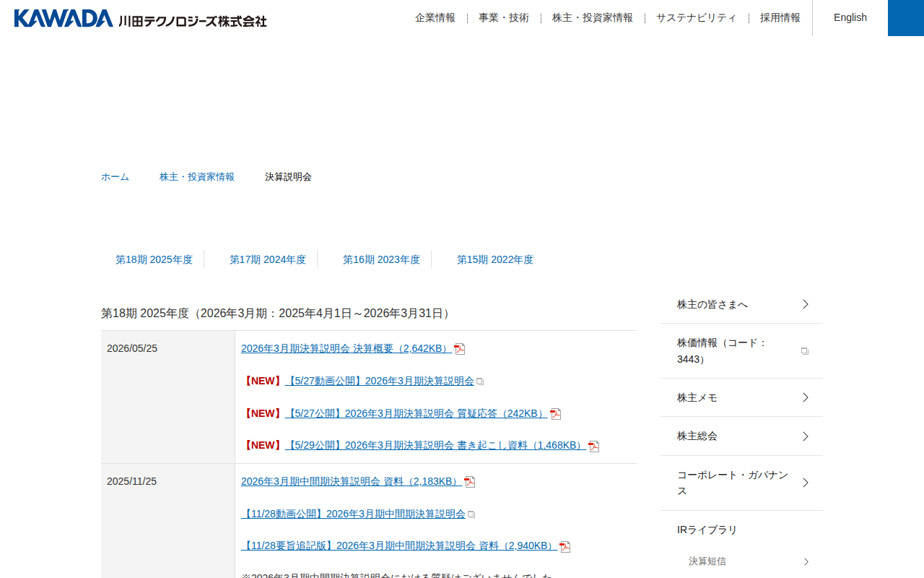Open 株価情報（コード：3443） sidebar item

[x=741, y=351]
